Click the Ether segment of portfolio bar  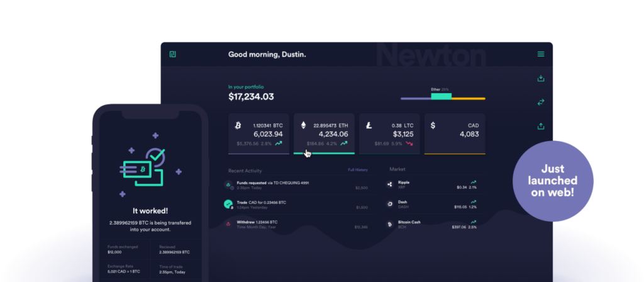click(441, 96)
